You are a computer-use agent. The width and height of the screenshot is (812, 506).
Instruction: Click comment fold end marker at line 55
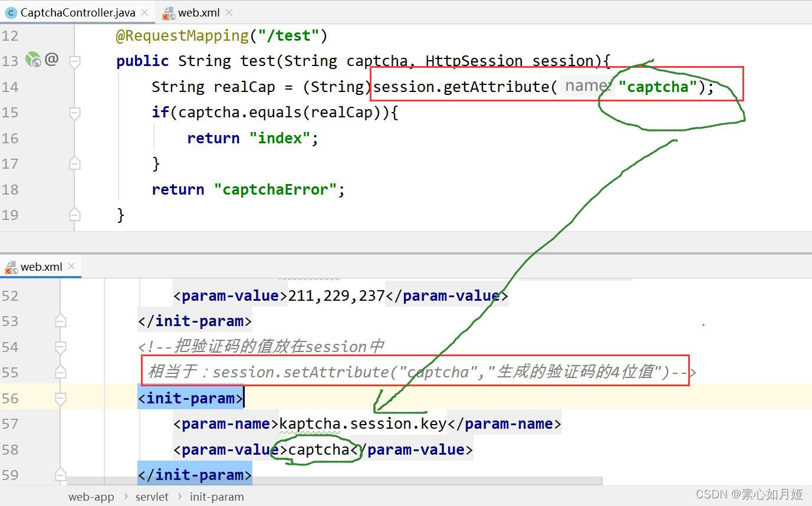(61, 372)
